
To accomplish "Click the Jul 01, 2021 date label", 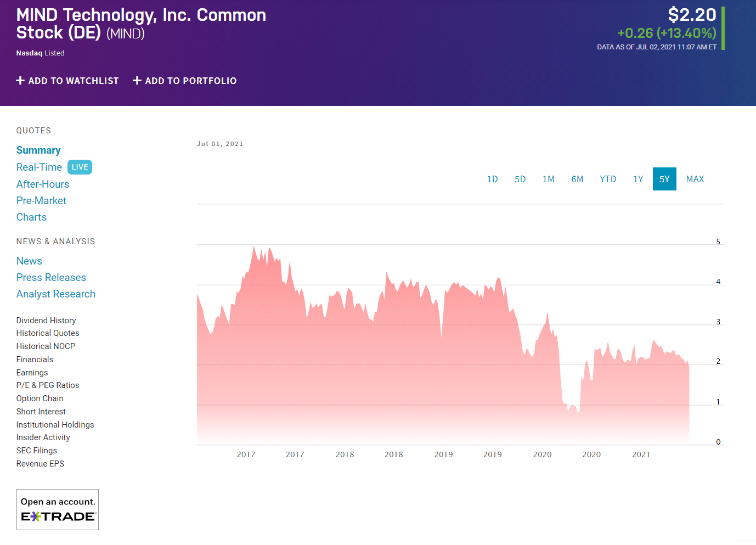I will point(220,144).
